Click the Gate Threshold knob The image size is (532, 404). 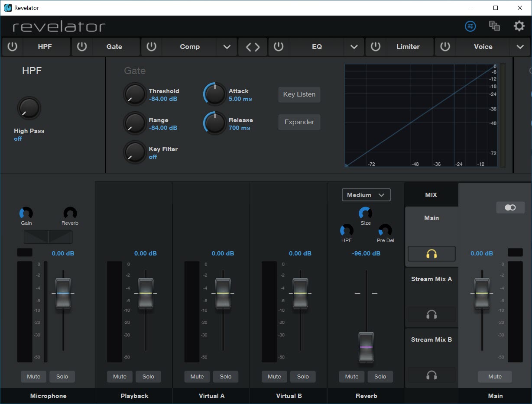135,94
